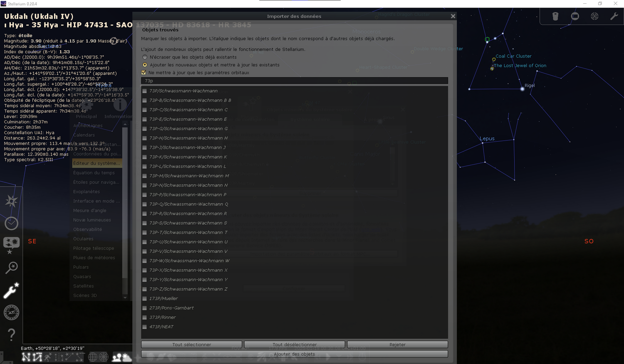Select 'Calendars' plugin entry
Image resolution: width=624 pixels, height=364 pixels.
(x=97, y=135)
